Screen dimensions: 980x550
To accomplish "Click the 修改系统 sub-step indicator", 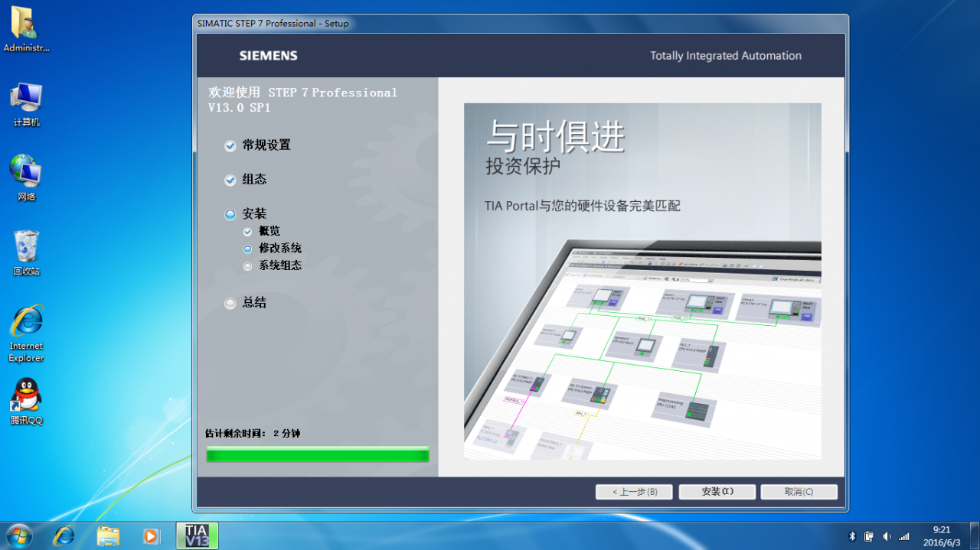I will (247, 249).
